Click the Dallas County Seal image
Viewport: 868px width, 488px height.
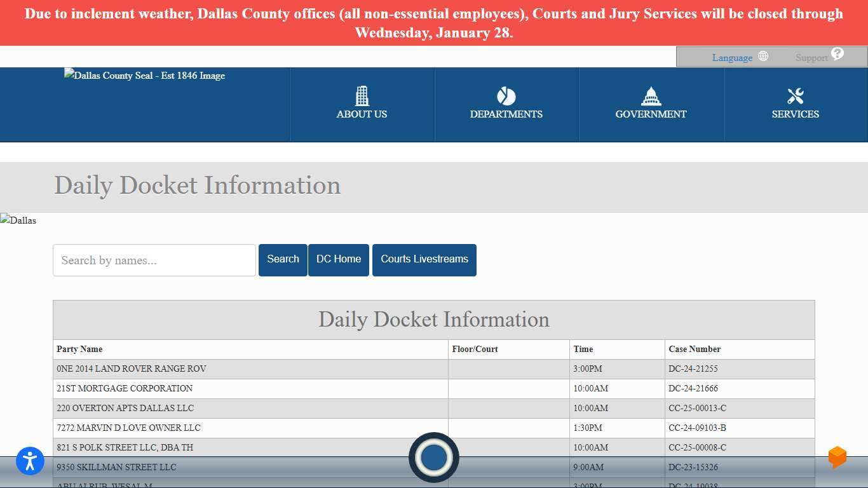coord(144,76)
